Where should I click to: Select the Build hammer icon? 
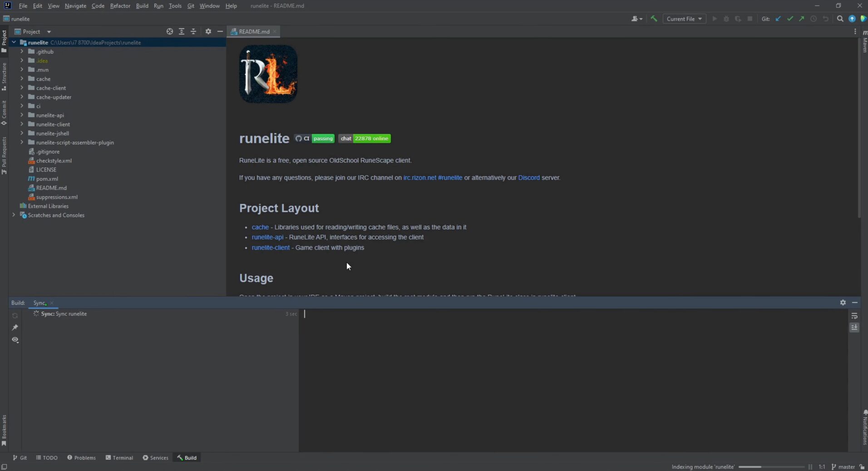pos(654,19)
